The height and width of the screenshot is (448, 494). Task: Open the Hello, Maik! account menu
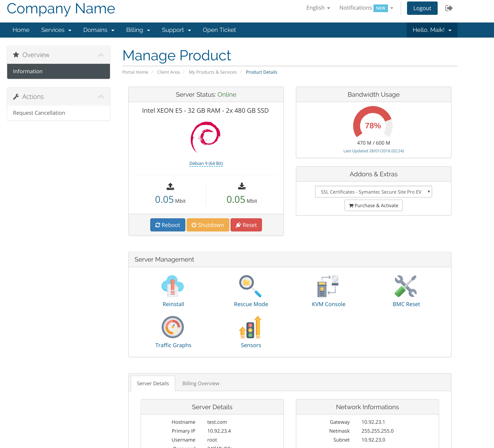[432, 30]
